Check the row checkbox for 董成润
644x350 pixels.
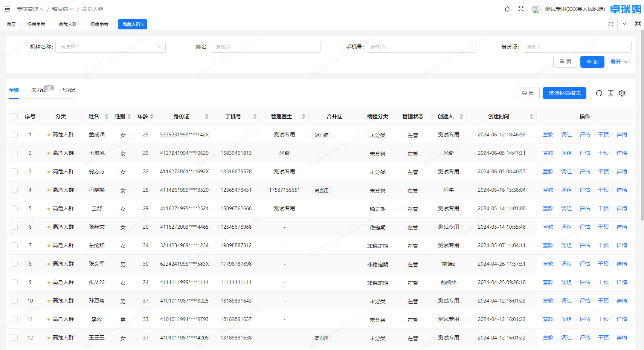click(15, 134)
